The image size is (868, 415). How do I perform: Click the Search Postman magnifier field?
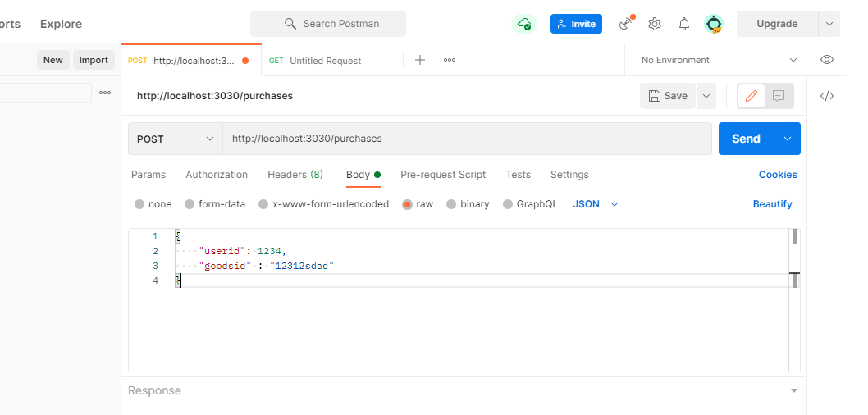328,24
